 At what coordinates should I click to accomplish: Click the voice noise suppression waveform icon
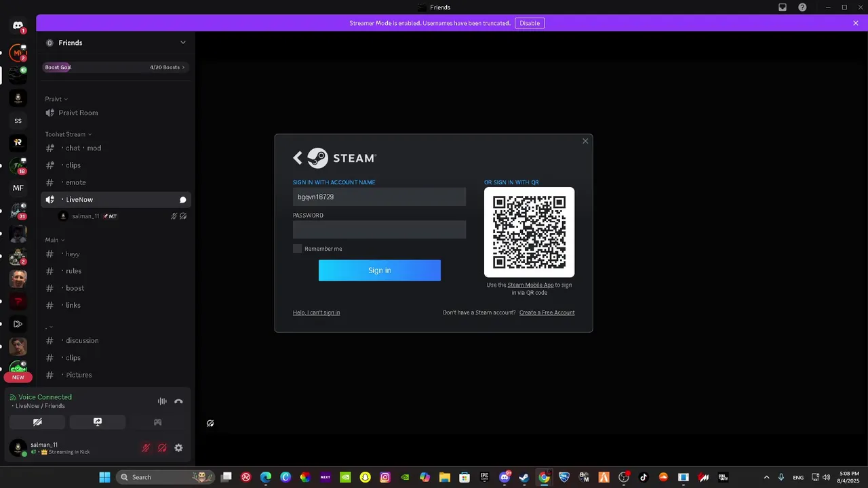coord(162,401)
